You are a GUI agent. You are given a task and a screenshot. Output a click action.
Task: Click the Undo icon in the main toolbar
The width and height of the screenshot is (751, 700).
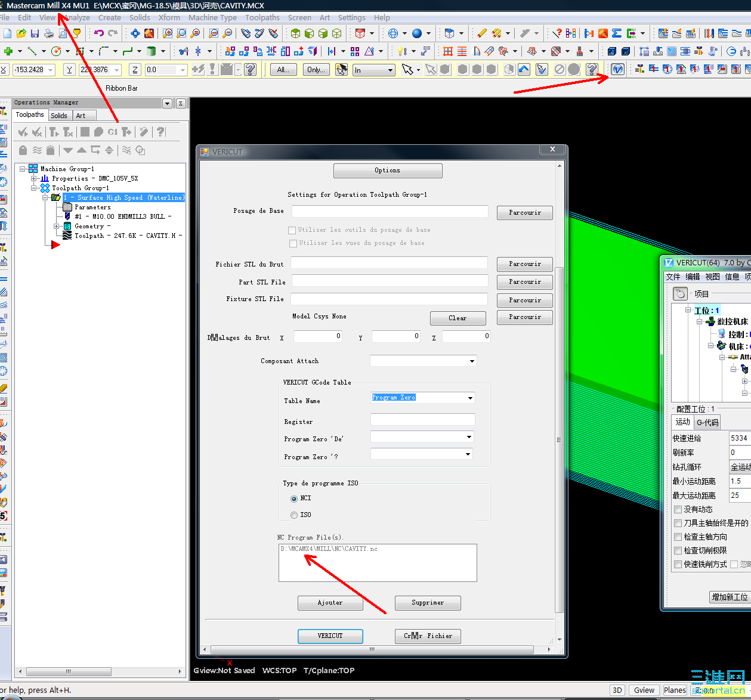pos(99,33)
